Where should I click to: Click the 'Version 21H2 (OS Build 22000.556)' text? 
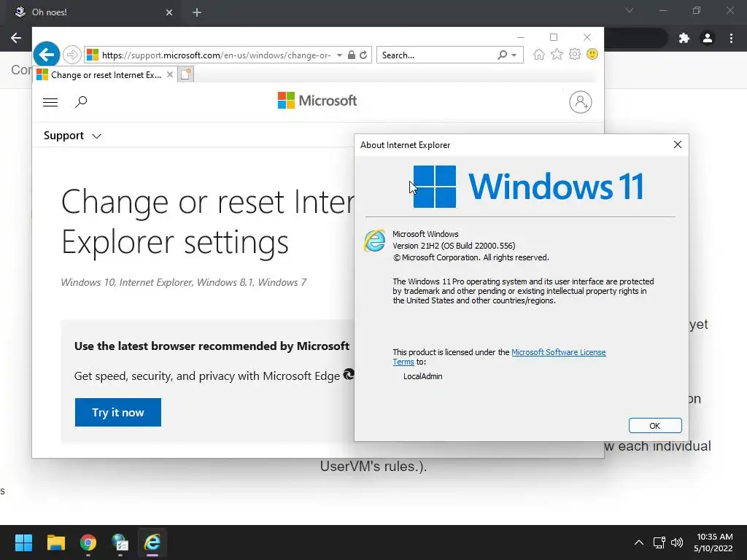454,246
